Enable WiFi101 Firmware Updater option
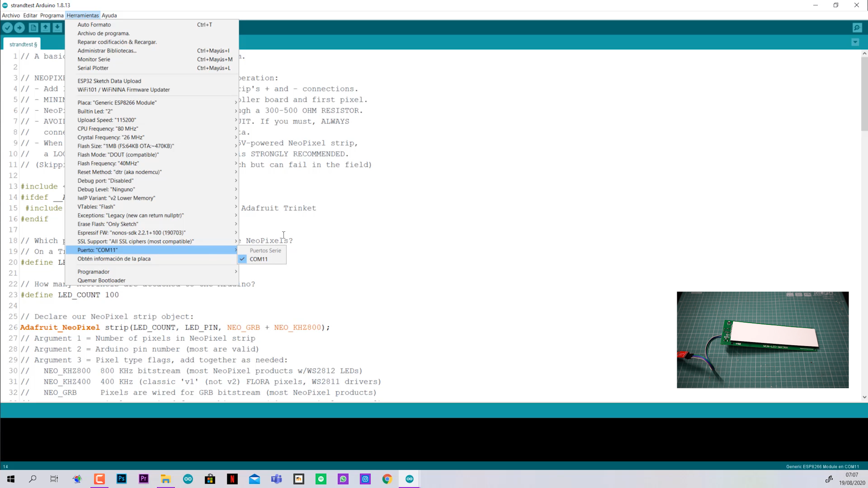This screenshot has height=488, width=868. [x=124, y=89]
